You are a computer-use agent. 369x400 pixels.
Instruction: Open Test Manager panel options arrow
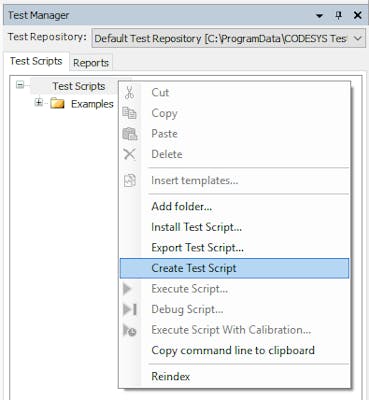coord(319,16)
